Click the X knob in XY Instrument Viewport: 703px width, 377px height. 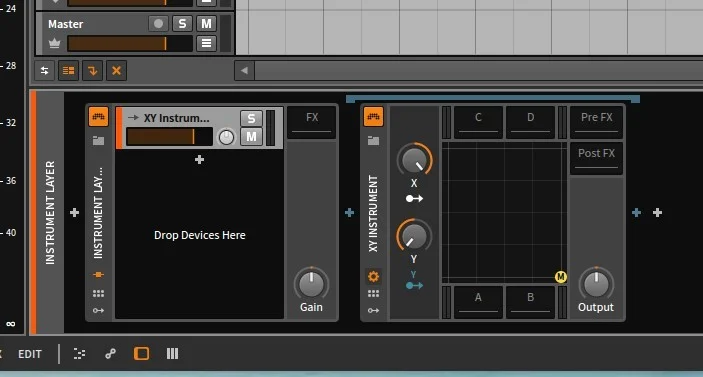(414, 160)
